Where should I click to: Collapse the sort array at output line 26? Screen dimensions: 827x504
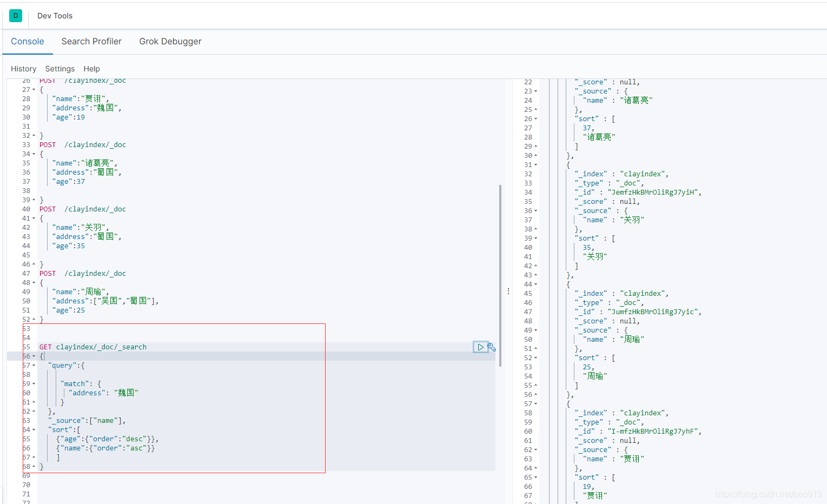click(536, 119)
